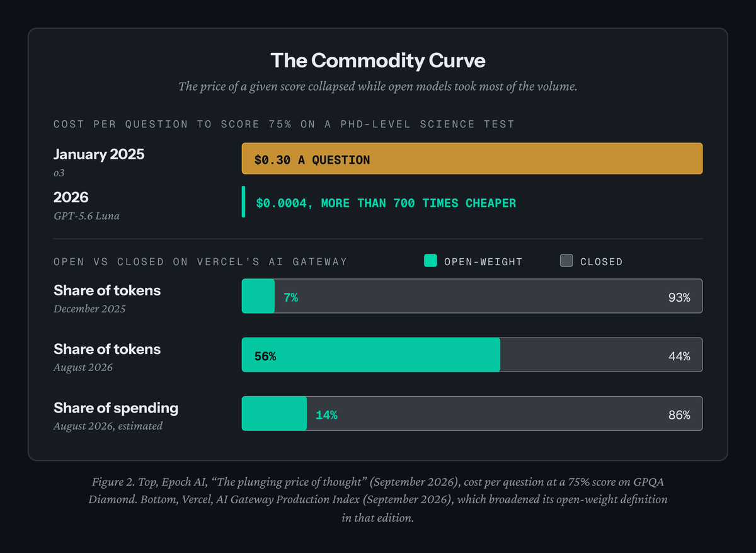
Task: Click the 93% closed bar segment
Action: tap(488, 296)
